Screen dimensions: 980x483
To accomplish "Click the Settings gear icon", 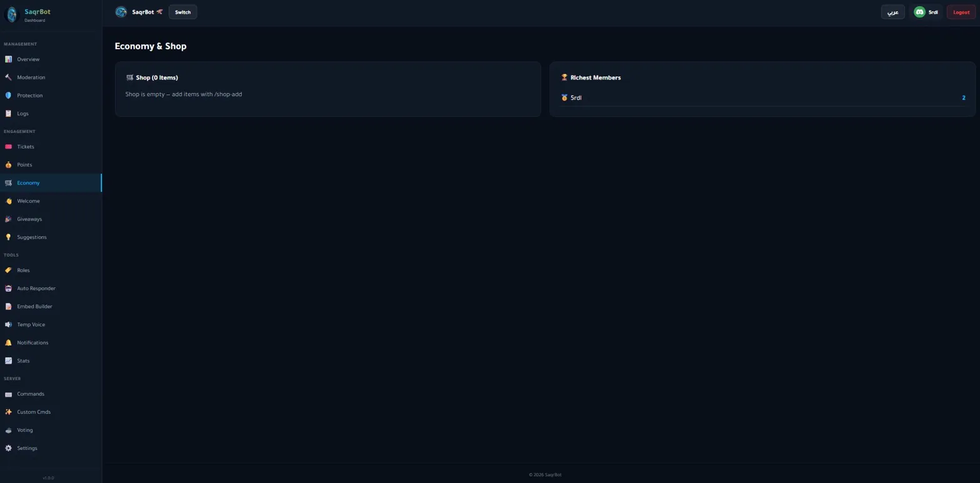I will click(8, 449).
